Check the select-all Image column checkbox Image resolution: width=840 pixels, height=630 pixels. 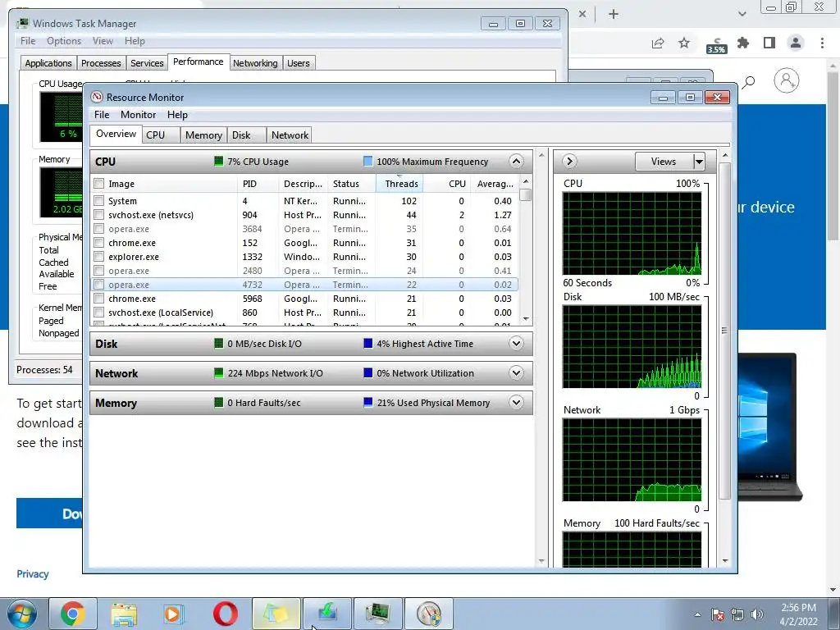click(x=98, y=184)
